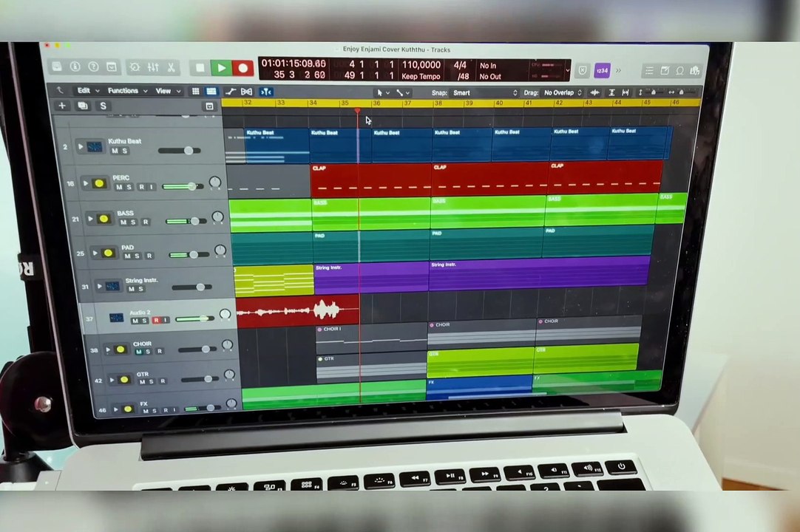800x532 pixels.
Task: Expand the PERC track stack triangle
Action: (85, 183)
